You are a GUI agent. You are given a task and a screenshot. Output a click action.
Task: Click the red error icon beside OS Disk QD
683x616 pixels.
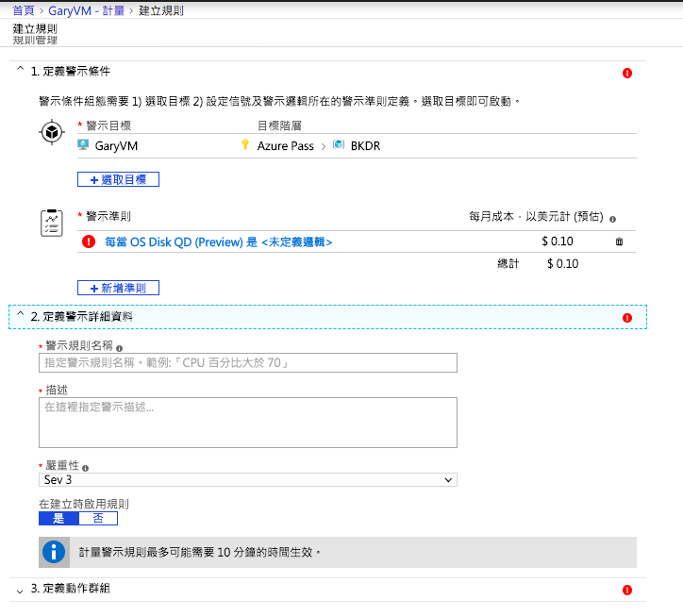click(89, 241)
